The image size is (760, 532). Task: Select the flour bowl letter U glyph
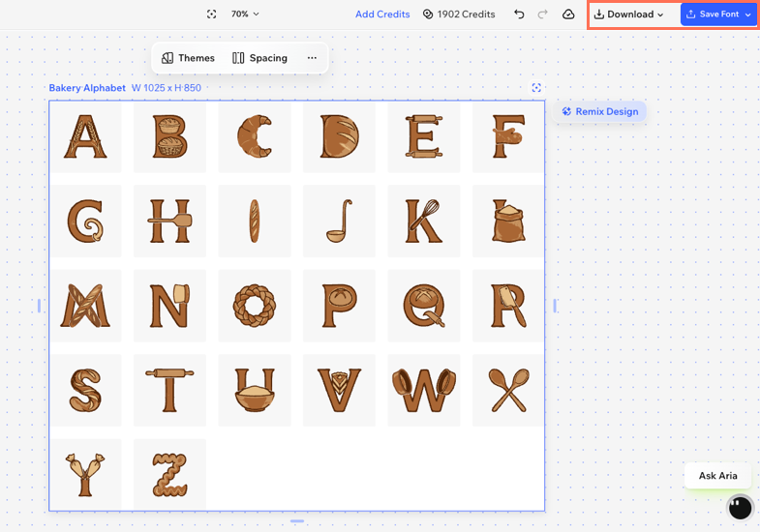[255, 391]
